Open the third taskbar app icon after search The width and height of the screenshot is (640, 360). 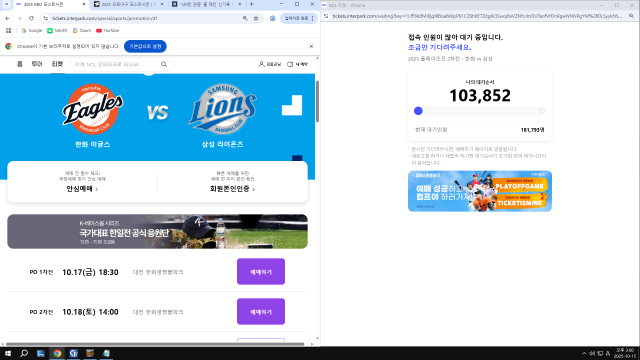tap(73, 353)
